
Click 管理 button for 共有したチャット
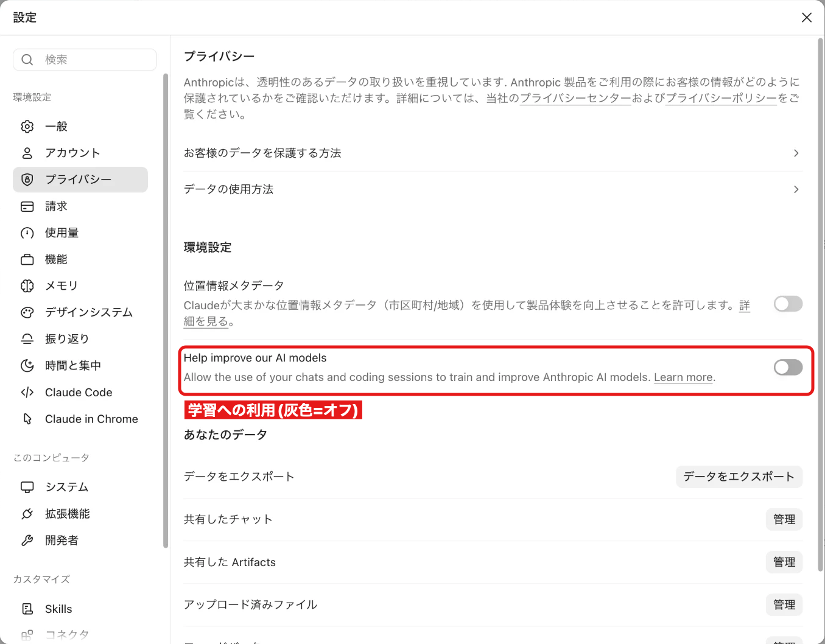click(x=784, y=519)
